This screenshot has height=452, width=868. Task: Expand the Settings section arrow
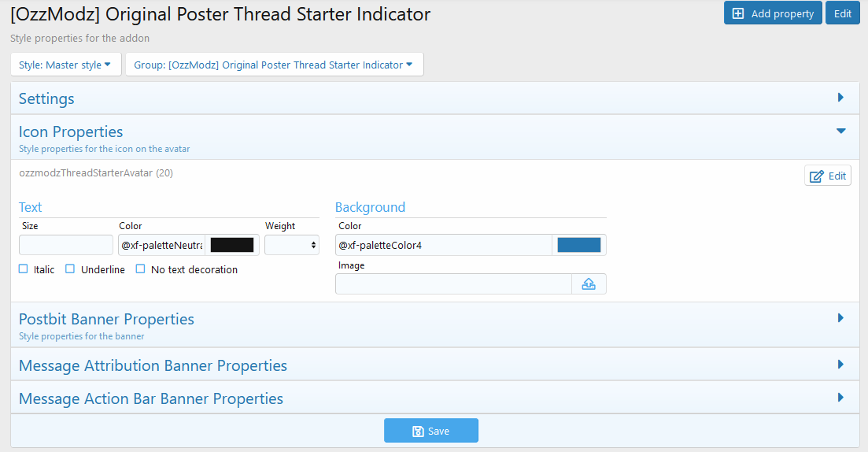pos(840,98)
